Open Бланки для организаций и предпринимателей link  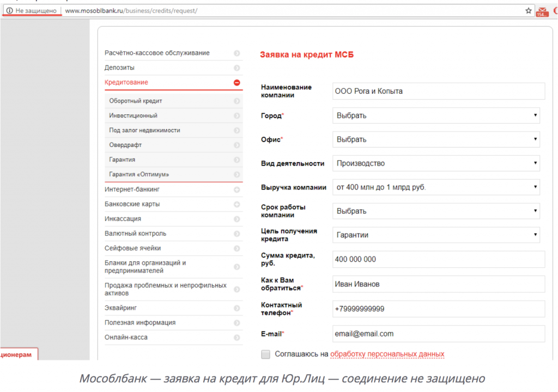[145, 267]
